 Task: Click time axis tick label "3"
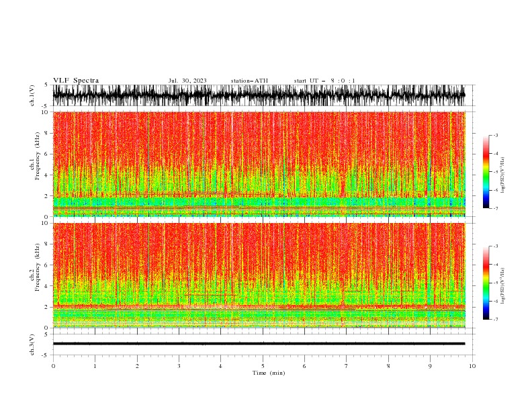pyautogui.click(x=179, y=366)
